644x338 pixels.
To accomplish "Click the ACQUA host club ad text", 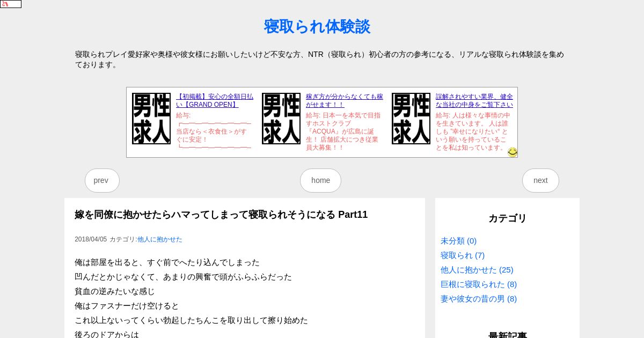I will coord(343,131).
